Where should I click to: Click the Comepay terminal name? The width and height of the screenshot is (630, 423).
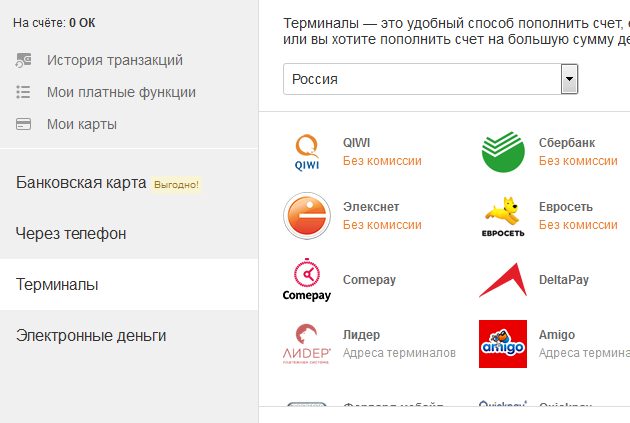pos(369,280)
